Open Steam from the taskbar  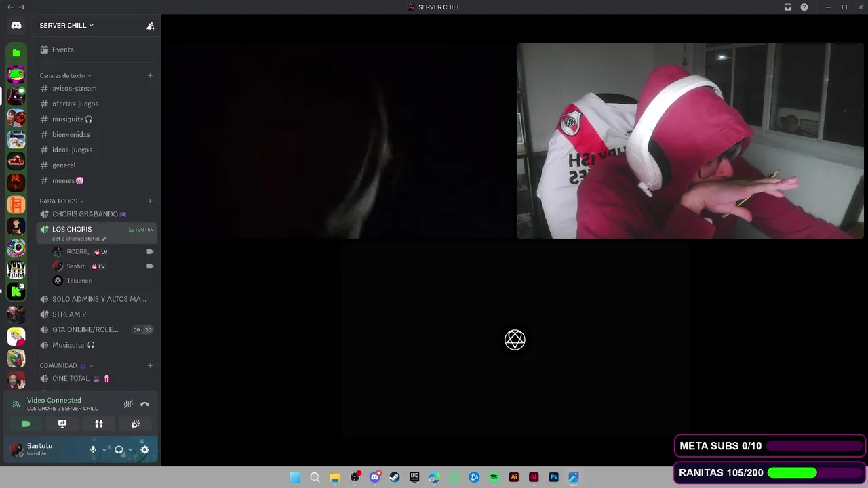(395, 477)
